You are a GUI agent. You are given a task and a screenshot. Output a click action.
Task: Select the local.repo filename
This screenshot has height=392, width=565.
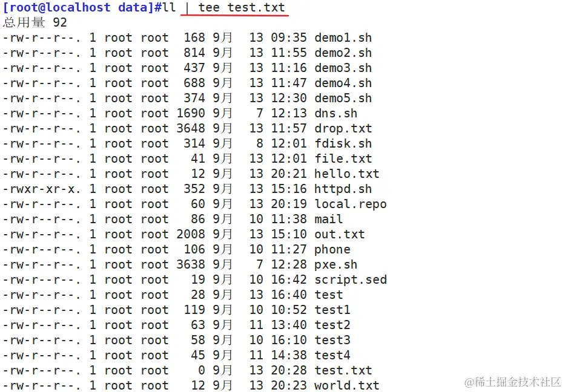[x=350, y=204]
